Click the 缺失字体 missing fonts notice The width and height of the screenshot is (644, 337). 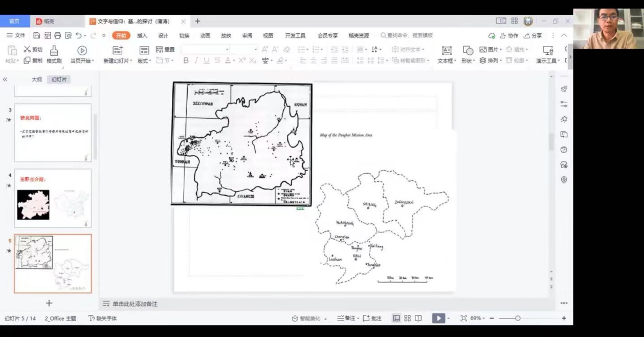[x=103, y=318]
